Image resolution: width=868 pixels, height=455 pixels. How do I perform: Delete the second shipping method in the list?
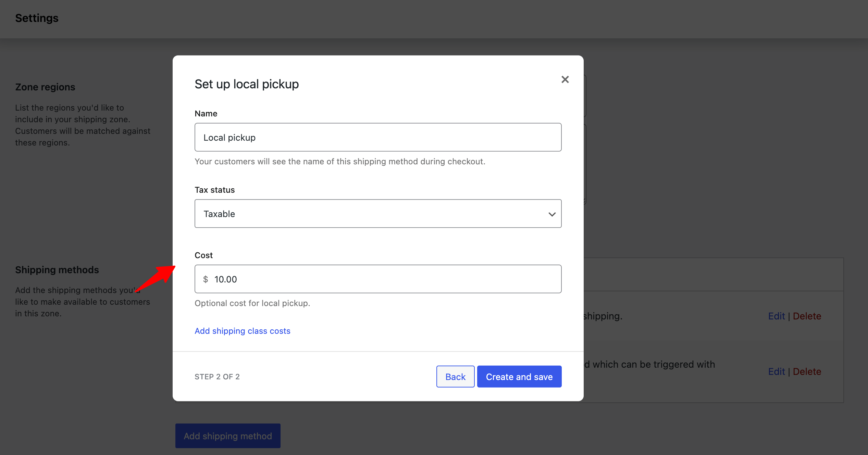click(x=807, y=371)
